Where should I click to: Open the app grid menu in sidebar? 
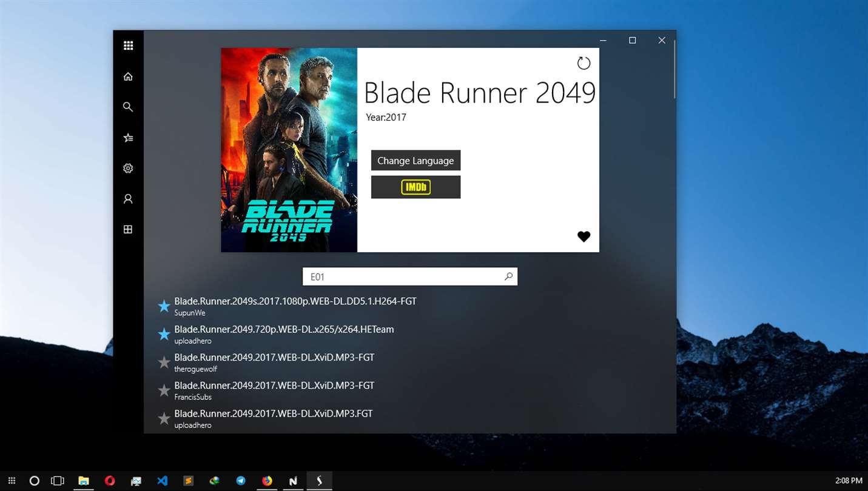click(x=128, y=45)
